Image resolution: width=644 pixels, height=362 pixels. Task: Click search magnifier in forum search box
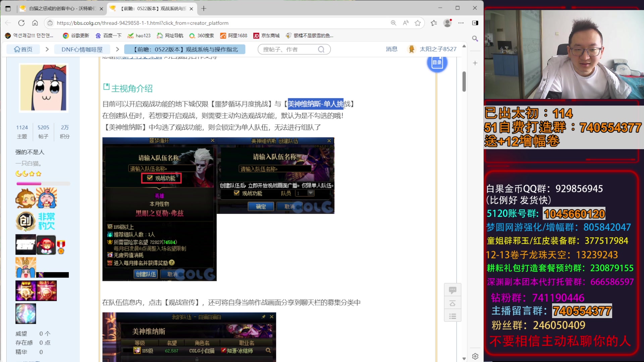[321, 49]
